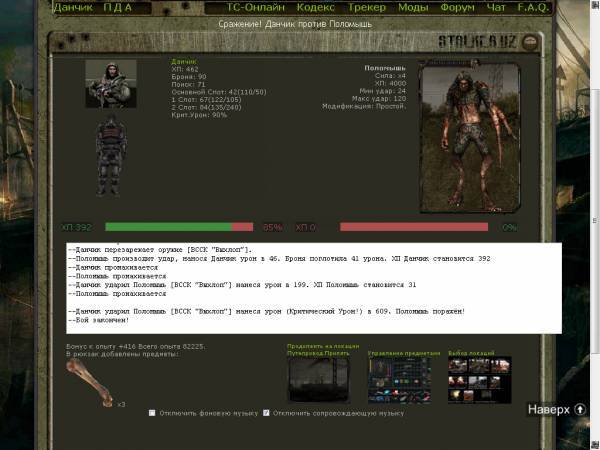Click the Данчик player avatar portrait

(x=110, y=83)
